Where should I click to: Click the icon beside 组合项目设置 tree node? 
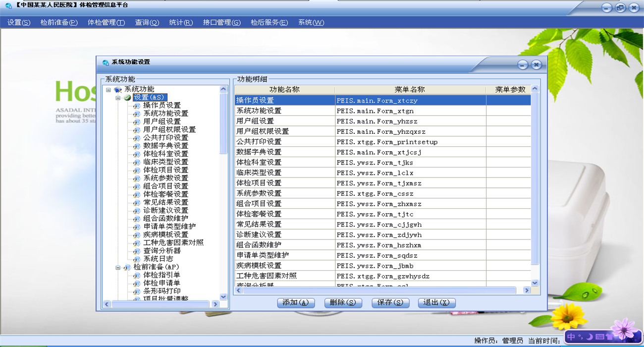pyautogui.click(x=137, y=186)
